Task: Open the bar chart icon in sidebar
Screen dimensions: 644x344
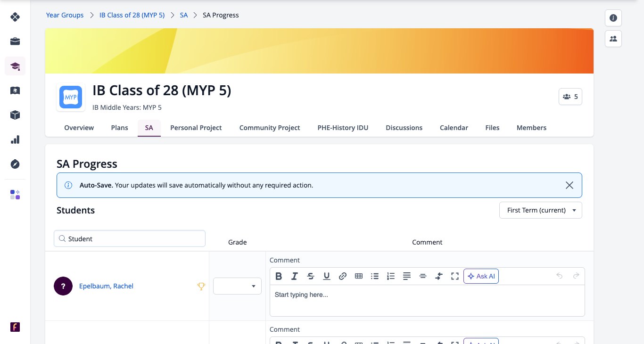Action: [15, 139]
